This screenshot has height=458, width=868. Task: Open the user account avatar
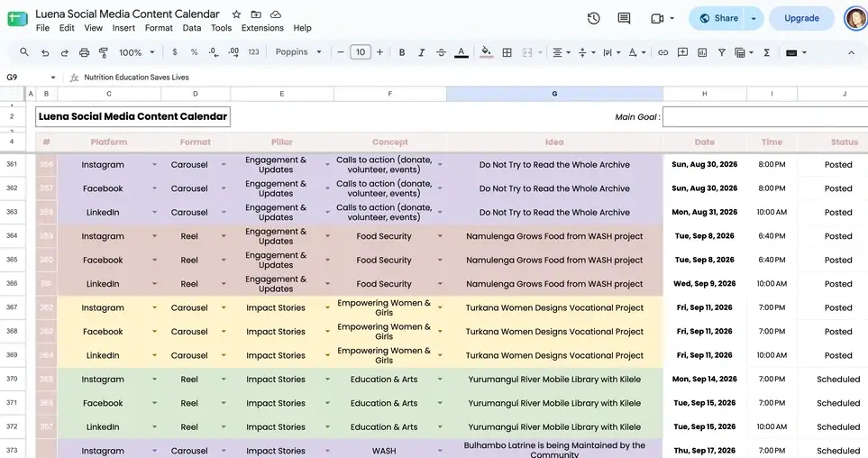855,18
